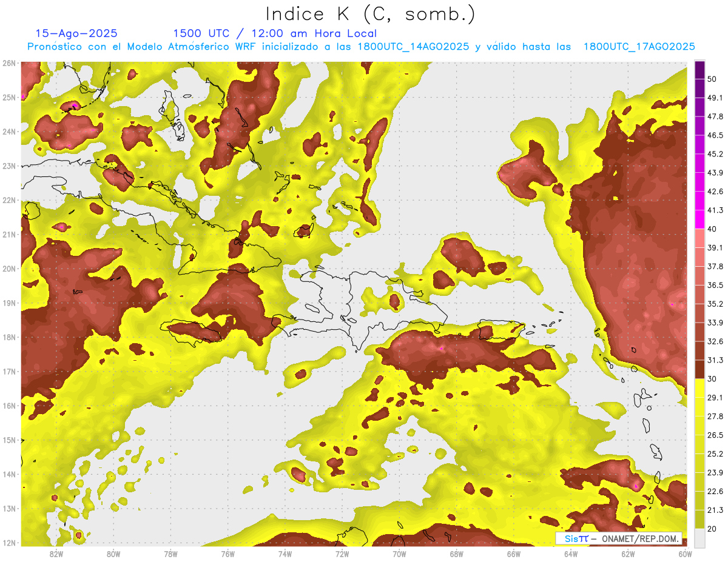This screenshot has height=562, width=728.
Task: Click the colorbar value 22.6
Action: point(715,492)
